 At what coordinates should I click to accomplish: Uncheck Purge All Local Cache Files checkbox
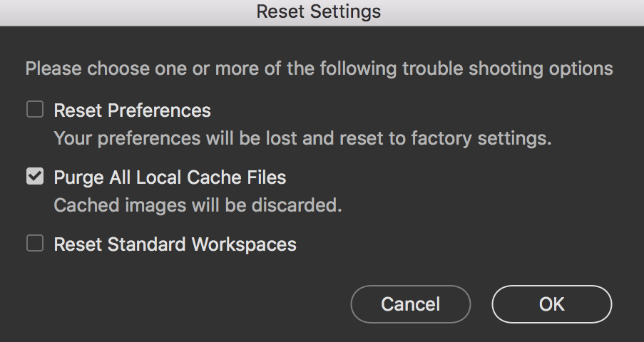pyautogui.click(x=34, y=176)
